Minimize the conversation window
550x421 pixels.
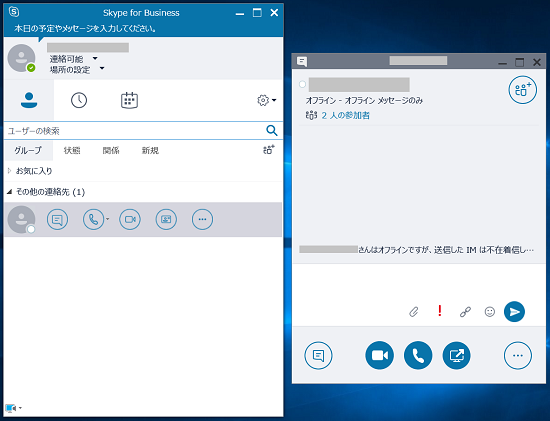(x=503, y=63)
